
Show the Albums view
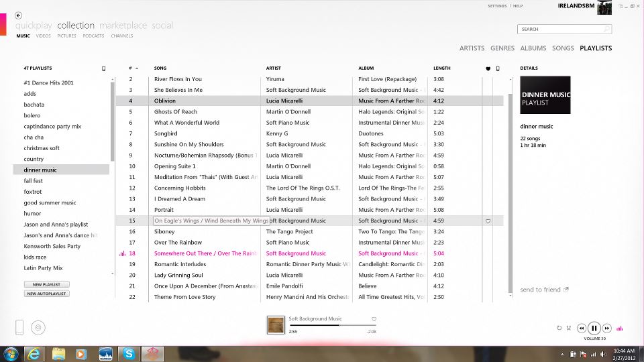[x=533, y=48]
